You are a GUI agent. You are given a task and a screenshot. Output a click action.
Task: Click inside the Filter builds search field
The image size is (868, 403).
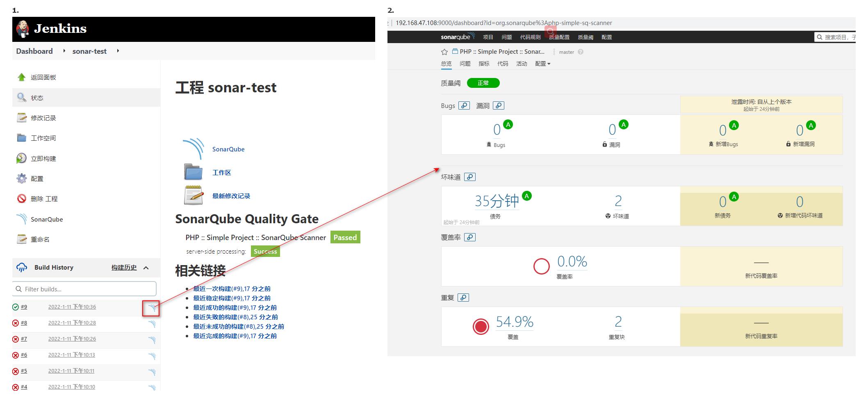click(x=84, y=289)
